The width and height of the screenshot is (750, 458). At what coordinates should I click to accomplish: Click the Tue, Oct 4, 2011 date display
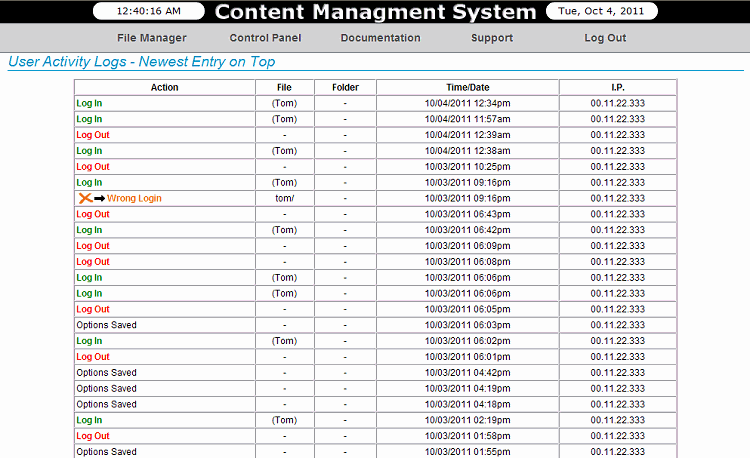(601, 11)
